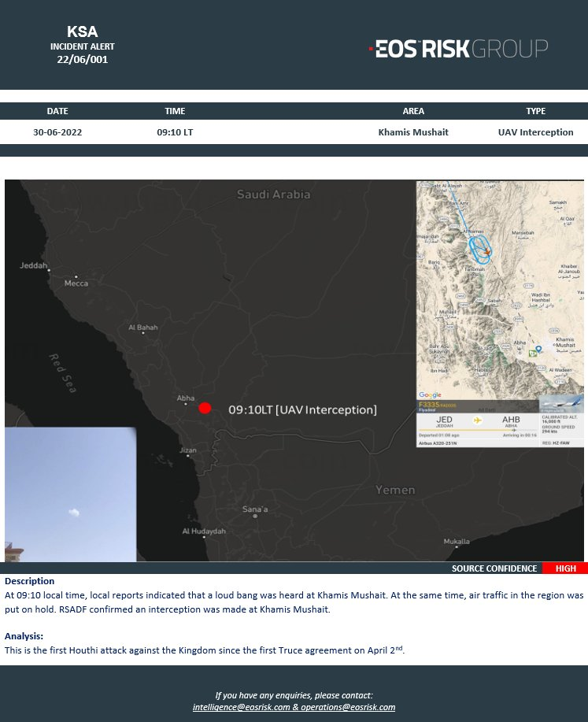Image resolution: width=588 pixels, height=722 pixels.
Task: Click the EOS Risk Group logo
Action: [458, 49]
